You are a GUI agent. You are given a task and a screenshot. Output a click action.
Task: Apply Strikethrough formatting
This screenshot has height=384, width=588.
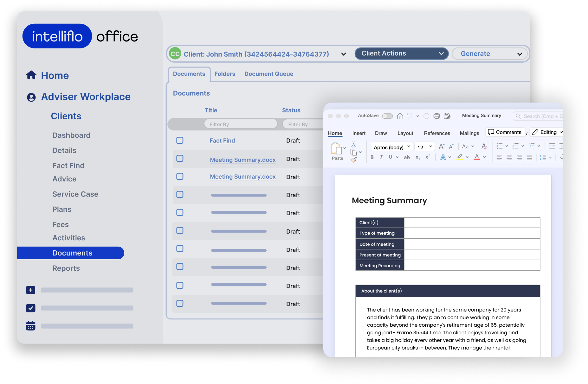pyautogui.click(x=407, y=157)
